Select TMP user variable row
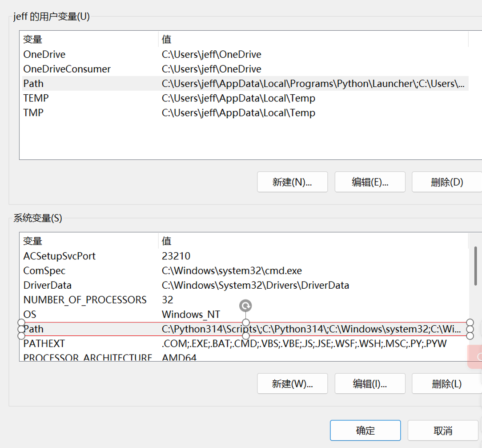Image resolution: width=482 pixels, height=448 pixels. [245, 113]
